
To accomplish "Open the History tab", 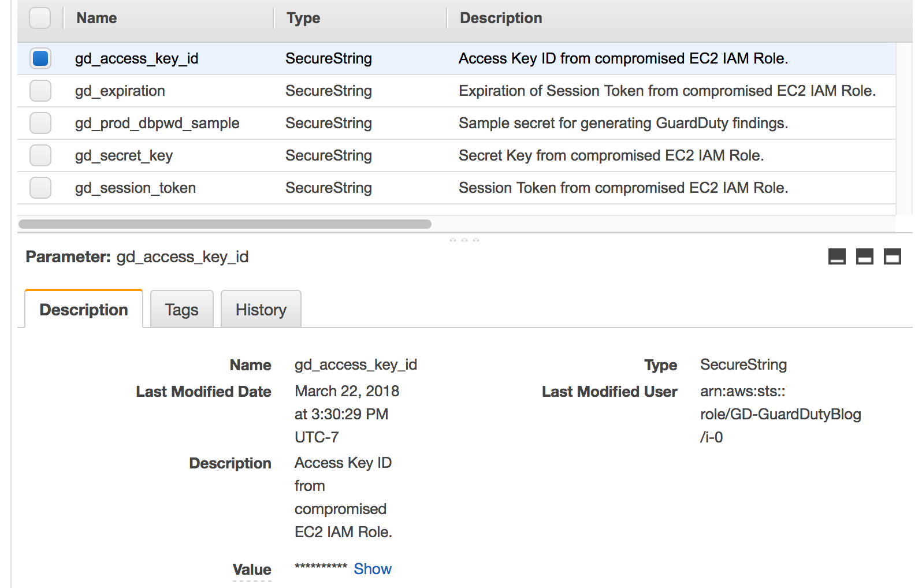I will point(261,310).
